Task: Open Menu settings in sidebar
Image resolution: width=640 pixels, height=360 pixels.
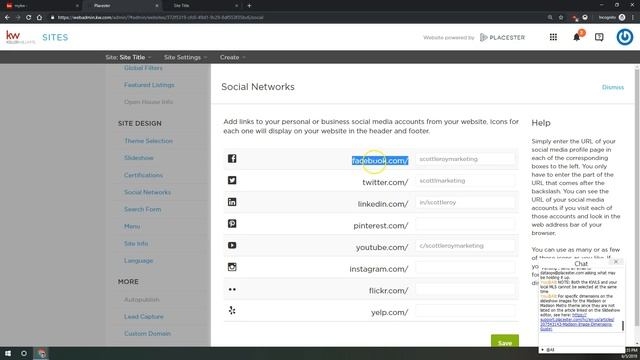Action: coord(132,227)
